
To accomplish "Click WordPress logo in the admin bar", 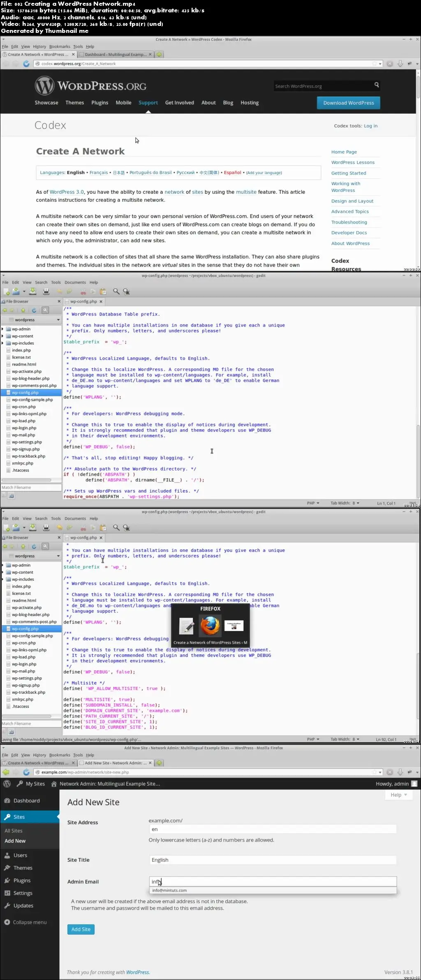I will click(x=7, y=784).
